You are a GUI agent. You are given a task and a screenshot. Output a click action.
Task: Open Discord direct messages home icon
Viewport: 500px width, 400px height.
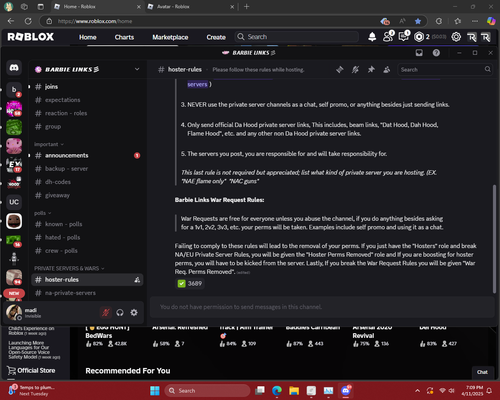[14, 68]
